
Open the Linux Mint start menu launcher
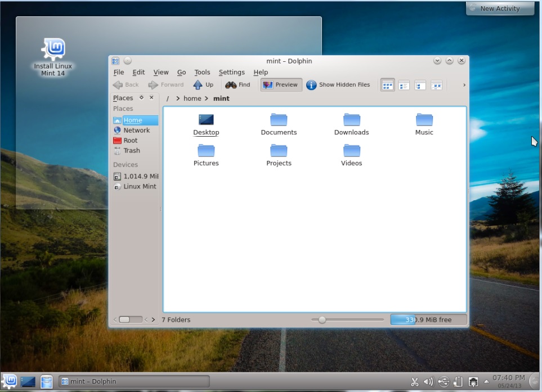click(10, 381)
